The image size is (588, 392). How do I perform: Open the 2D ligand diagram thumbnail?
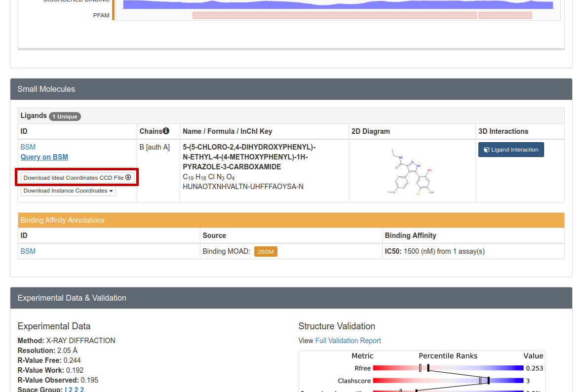(412, 171)
